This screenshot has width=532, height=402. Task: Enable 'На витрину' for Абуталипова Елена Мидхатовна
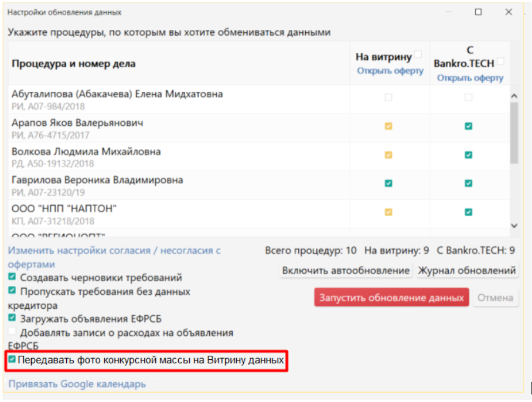(x=388, y=98)
